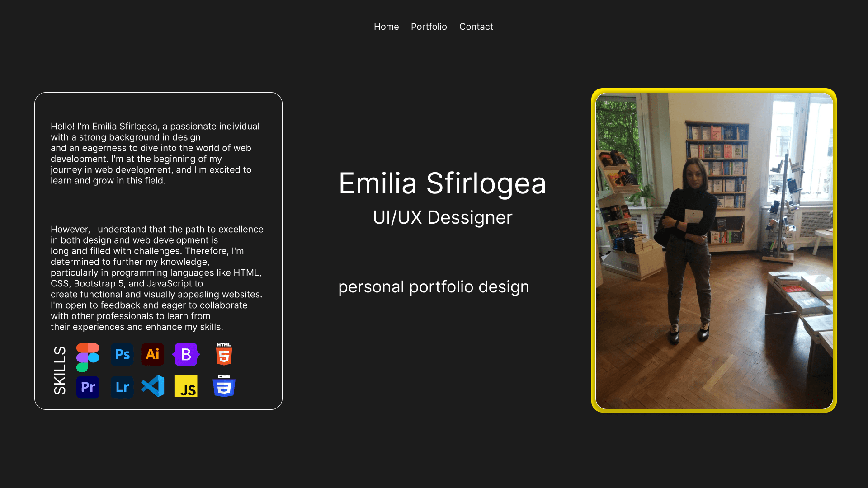Click the Figma skill icon
868x488 pixels.
click(88, 357)
